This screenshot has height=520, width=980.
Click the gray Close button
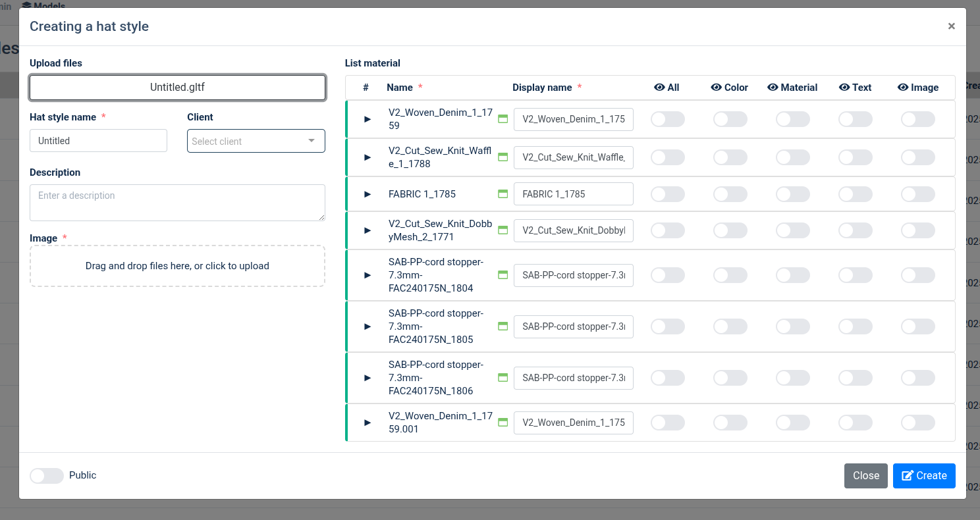pyautogui.click(x=865, y=476)
